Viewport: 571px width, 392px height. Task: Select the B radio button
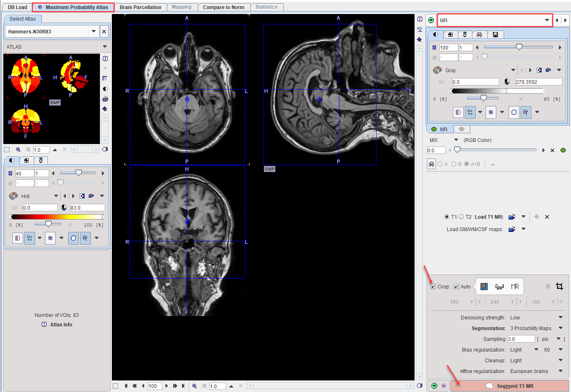coord(454,164)
